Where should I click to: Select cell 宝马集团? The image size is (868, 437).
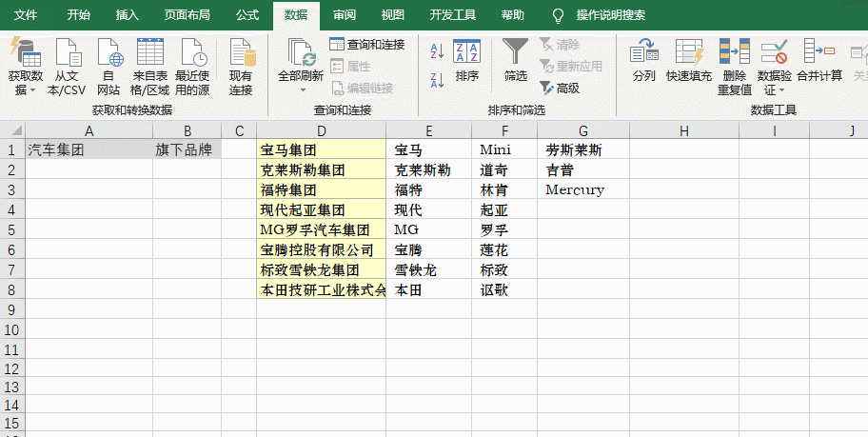pos(322,149)
